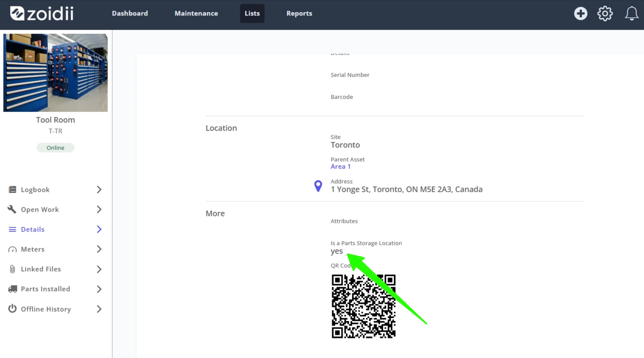Click the map pin address icon
Viewport: 644px width, 358px height.
click(318, 186)
